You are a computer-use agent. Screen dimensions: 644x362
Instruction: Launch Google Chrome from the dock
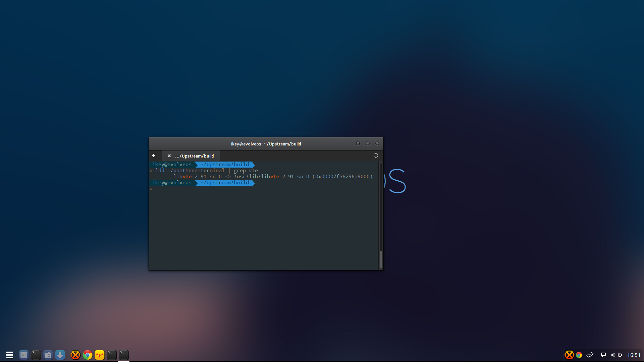point(88,355)
